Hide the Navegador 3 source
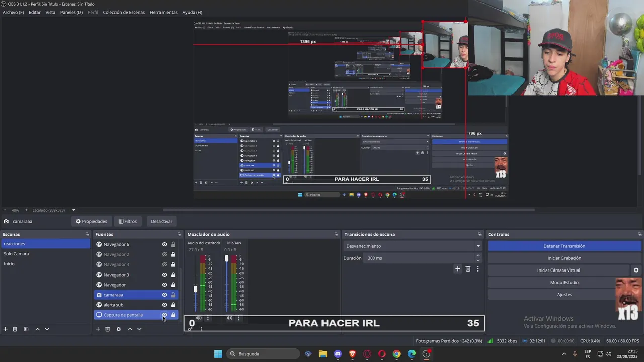The image size is (644, 362). click(164, 275)
